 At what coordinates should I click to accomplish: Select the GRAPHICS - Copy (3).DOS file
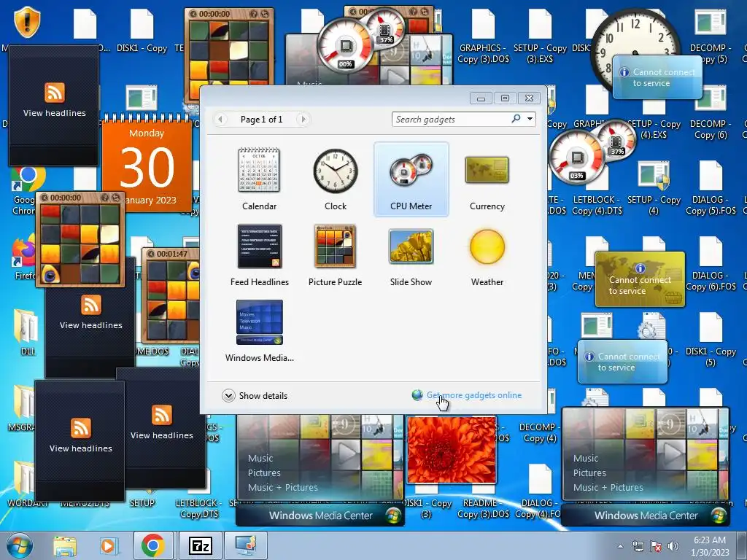click(483, 36)
